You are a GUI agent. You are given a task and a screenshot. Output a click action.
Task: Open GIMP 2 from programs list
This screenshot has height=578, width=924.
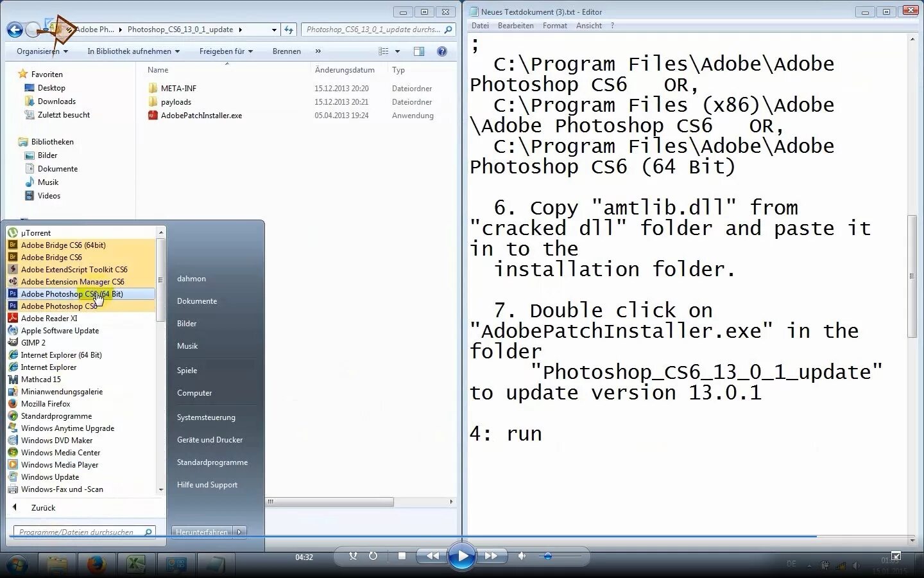coord(81,343)
